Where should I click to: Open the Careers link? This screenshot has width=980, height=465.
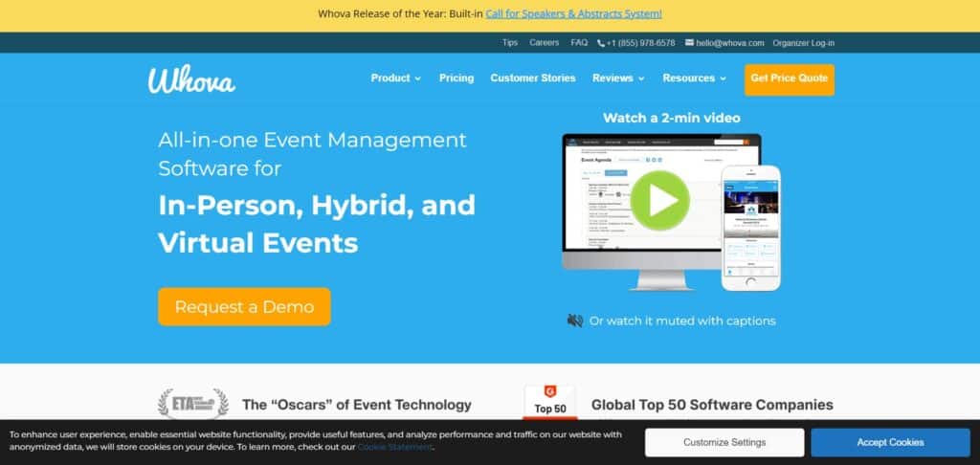(545, 43)
